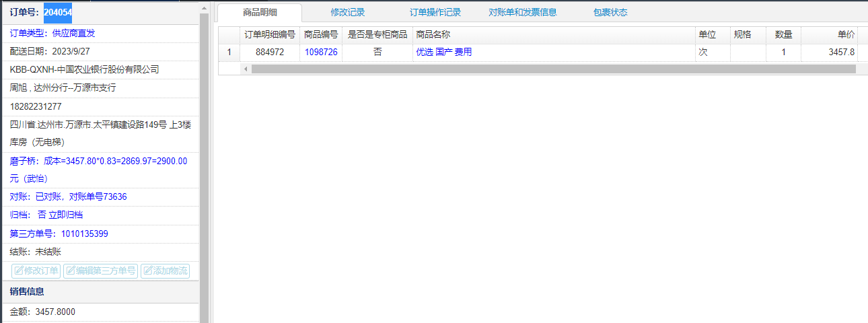Switch to the 商品明细 tab
This screenshot has width=868, height=323.
[x=260, y=12]
